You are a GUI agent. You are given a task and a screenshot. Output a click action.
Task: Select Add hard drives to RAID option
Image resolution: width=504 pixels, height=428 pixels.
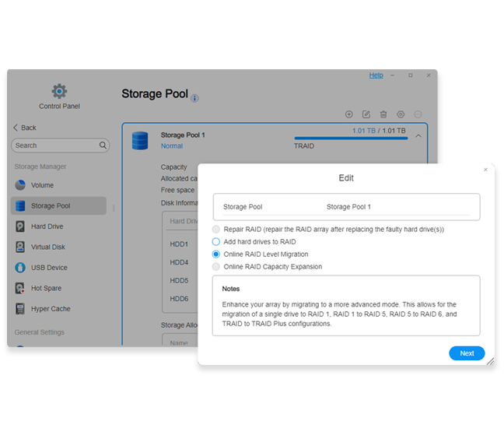pyautogui.click(x=216, y=242)
